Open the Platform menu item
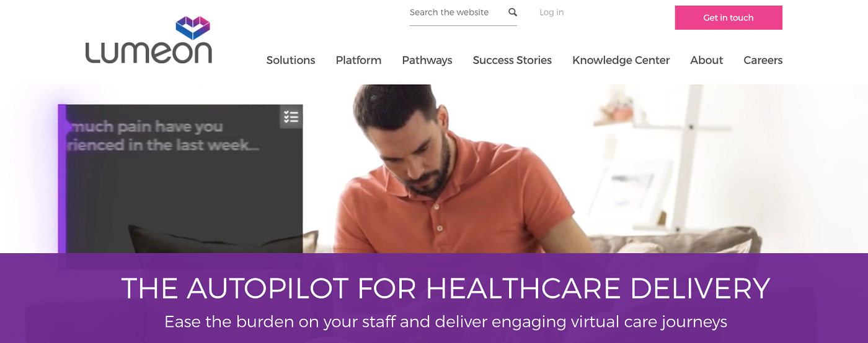The width and height of the screenshot is (868, 343). coord(358,60)
